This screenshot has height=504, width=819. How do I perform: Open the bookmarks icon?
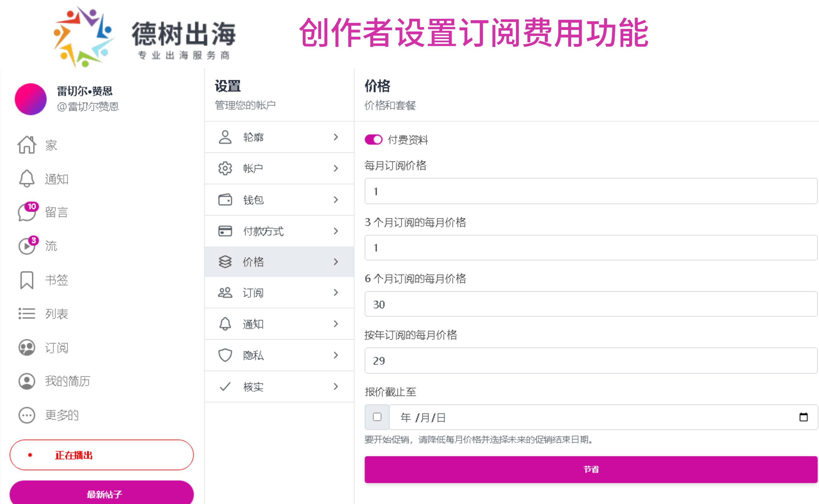pos(27,280)
